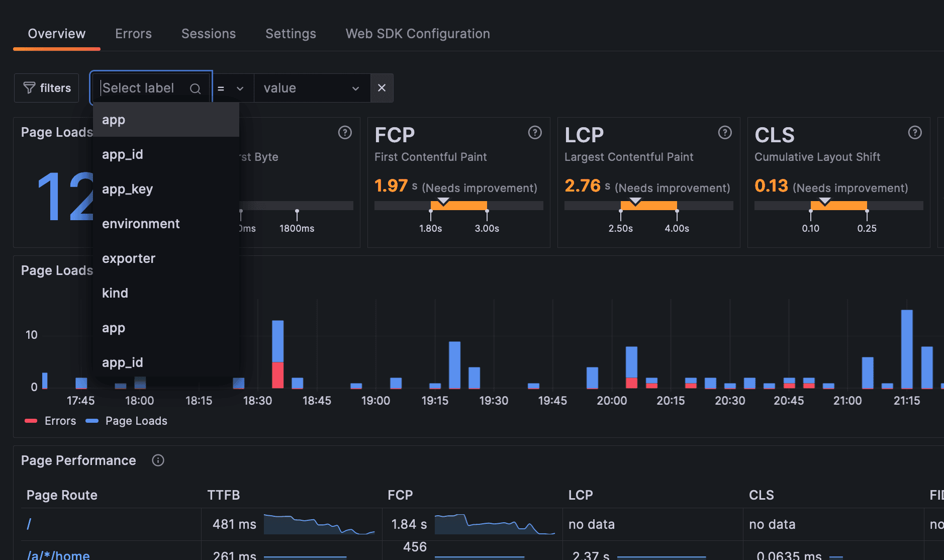This screenshot has height=560, width=944.
Task: Open the /a/*/home page route link
Action: coord(58,555)
